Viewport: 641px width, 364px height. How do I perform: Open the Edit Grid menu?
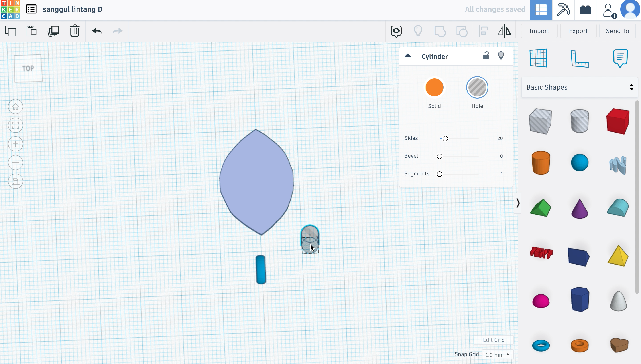pyautogui.click(x=494, y=340)
